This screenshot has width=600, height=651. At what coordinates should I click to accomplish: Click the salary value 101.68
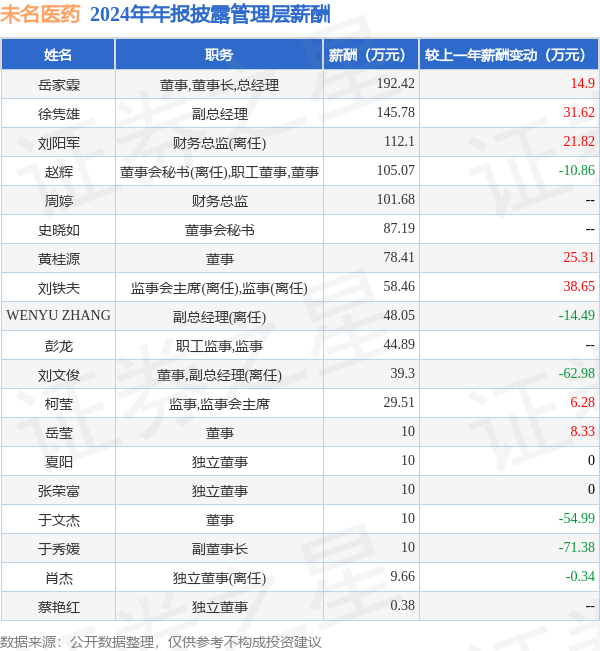(395, 199)
